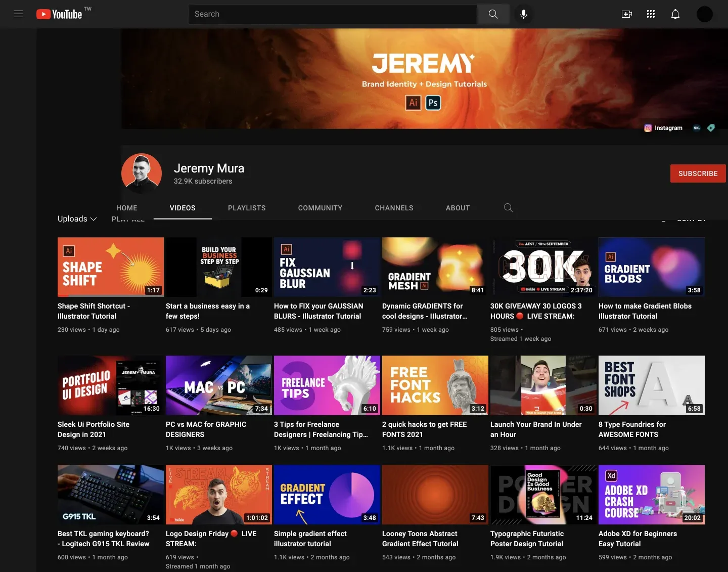Open Build Your Business thumbnail
Image resolution: width=728 pixels, height=572 pixels.
219,267
